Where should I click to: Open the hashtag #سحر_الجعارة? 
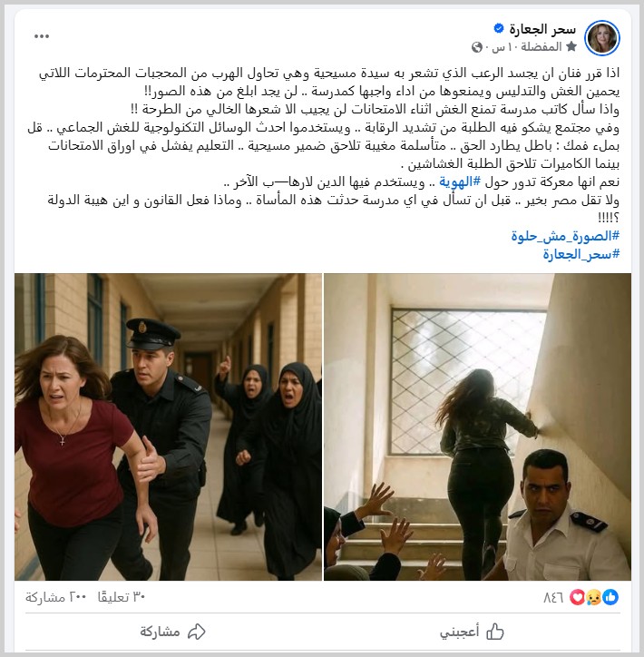pyautogui.click(x=581, y=254)
